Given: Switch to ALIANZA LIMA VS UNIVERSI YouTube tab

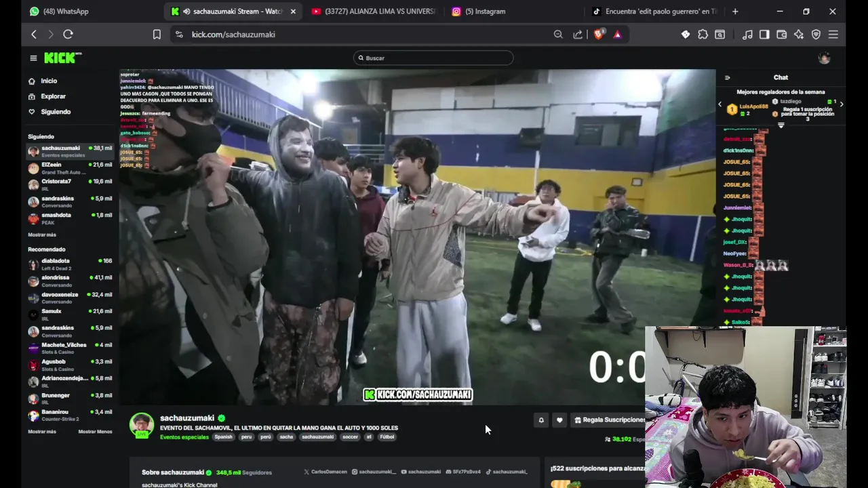Looking at the screenshot, I should [x=373, y=12].
